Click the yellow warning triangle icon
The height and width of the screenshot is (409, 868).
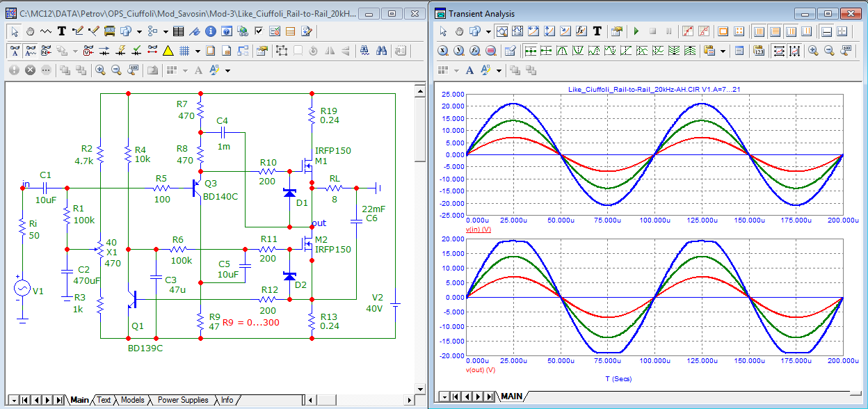coord(168,51)
